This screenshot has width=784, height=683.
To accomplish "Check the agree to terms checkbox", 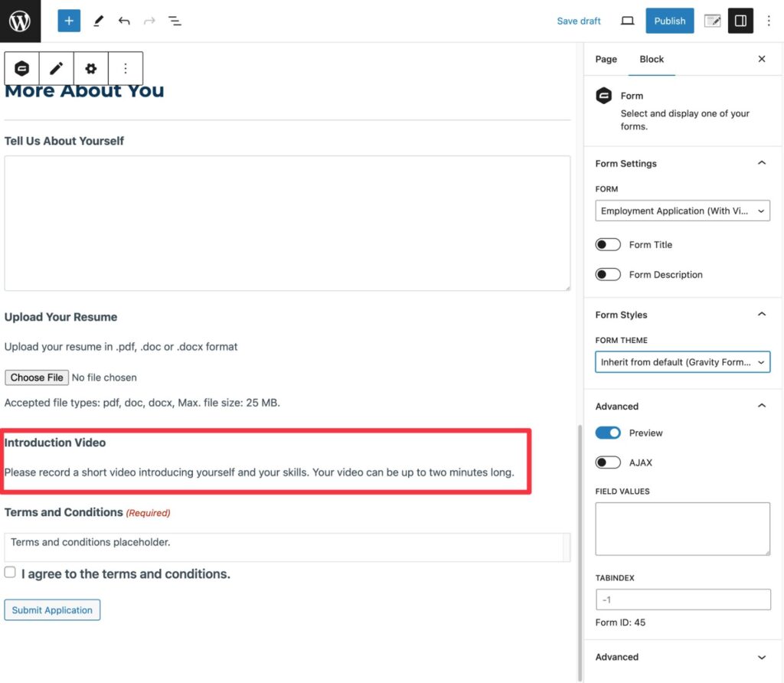I will [10, 573].
